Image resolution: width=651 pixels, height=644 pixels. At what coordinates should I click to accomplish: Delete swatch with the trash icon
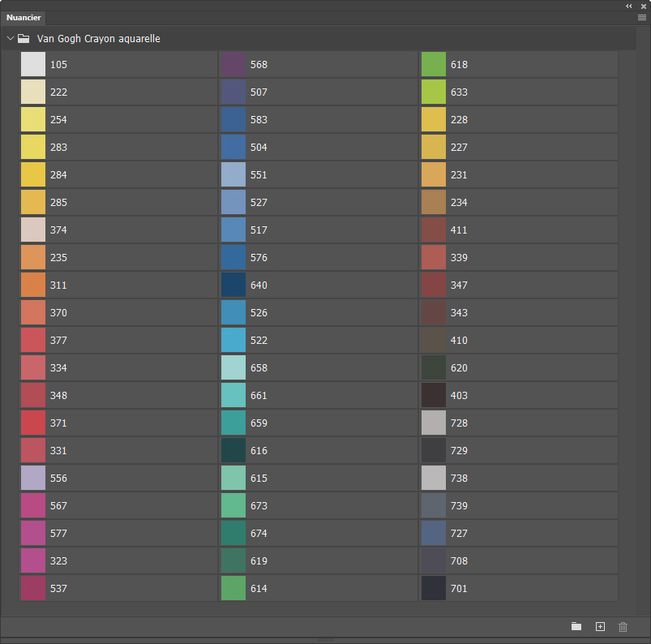pos(623,626)
